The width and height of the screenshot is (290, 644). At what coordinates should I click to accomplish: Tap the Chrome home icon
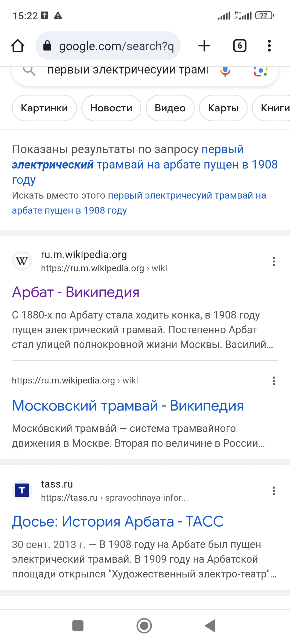(x=18, y=46)
